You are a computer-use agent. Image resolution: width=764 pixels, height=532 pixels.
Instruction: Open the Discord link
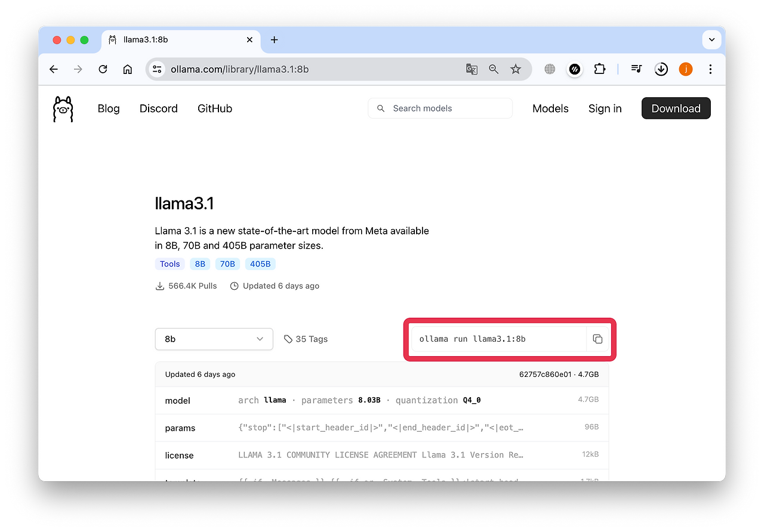click(x=159, y=109)
